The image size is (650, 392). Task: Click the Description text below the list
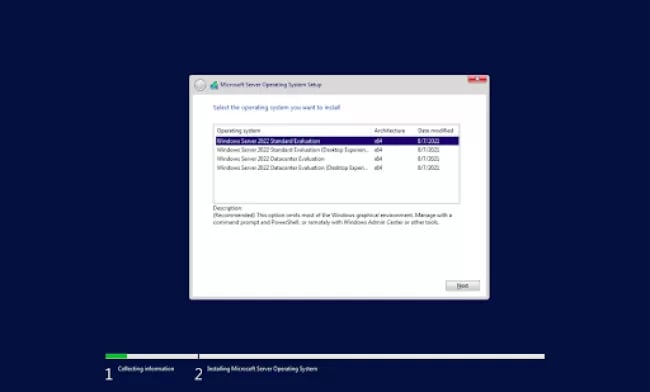coord(332,219)
